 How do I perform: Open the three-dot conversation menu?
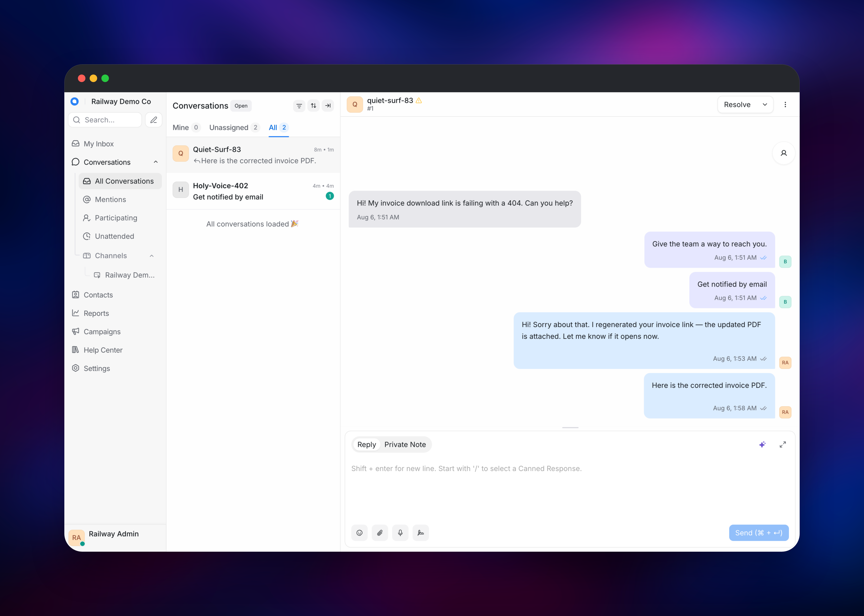pyautogui.click(x=785, y=105)
